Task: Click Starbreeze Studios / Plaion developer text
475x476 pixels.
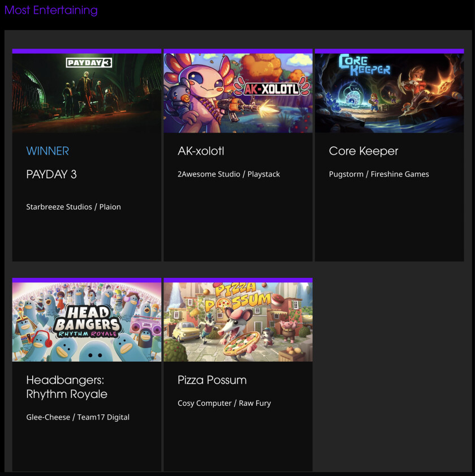Action: (74, 207)
